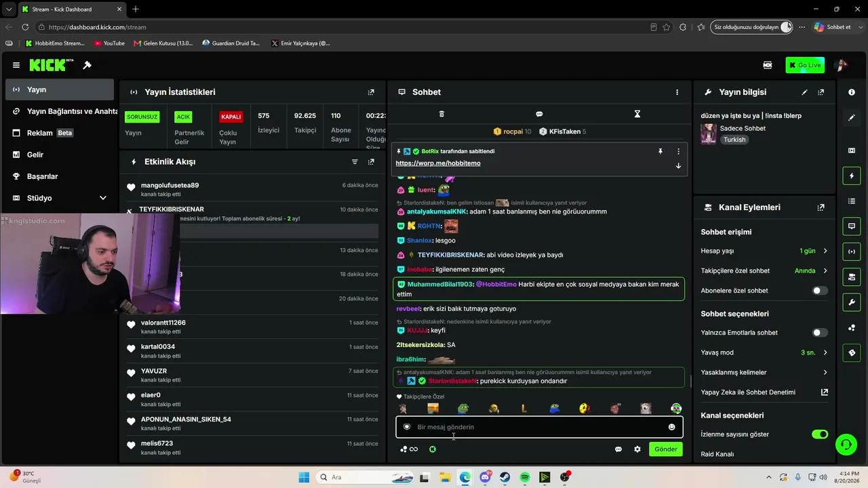Open a new browser tab
Viewport: 868px width, 488px height.
point(136,9)
